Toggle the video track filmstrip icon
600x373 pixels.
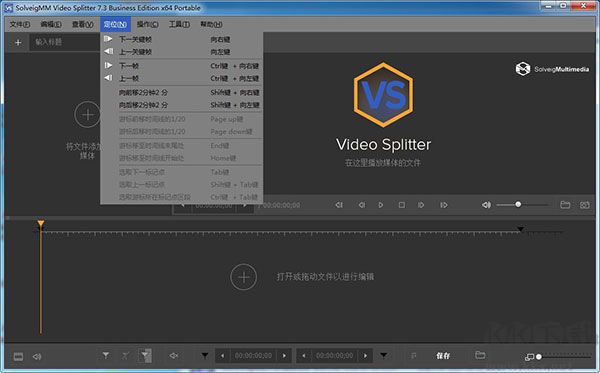(x=18, y=357)
